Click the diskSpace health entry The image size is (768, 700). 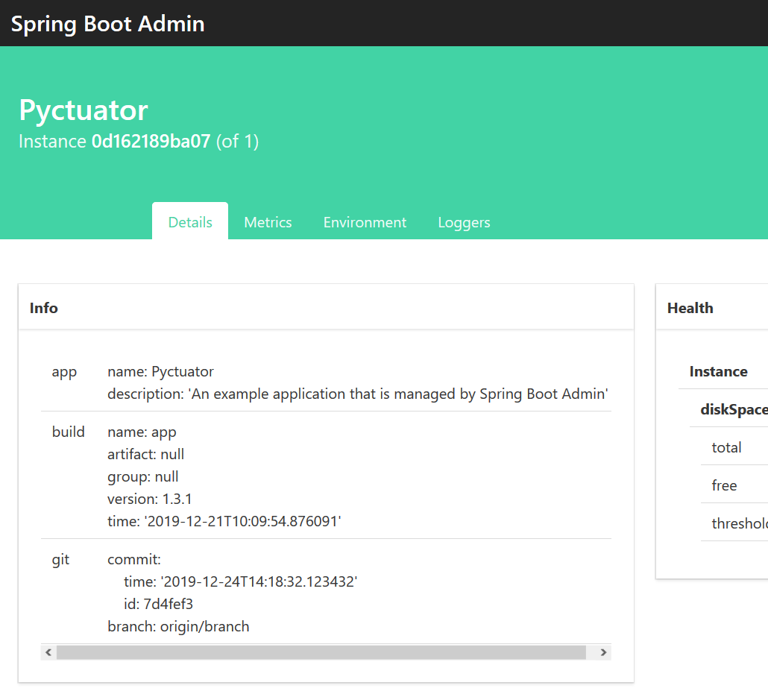tap(728, 409)
